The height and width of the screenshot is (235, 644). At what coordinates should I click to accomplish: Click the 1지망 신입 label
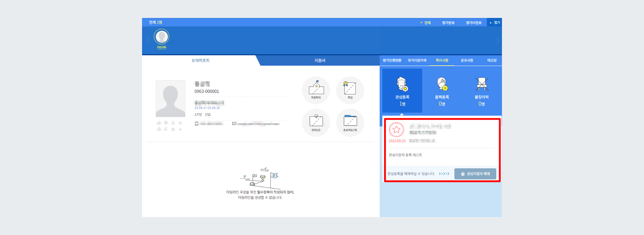point(203,115)
